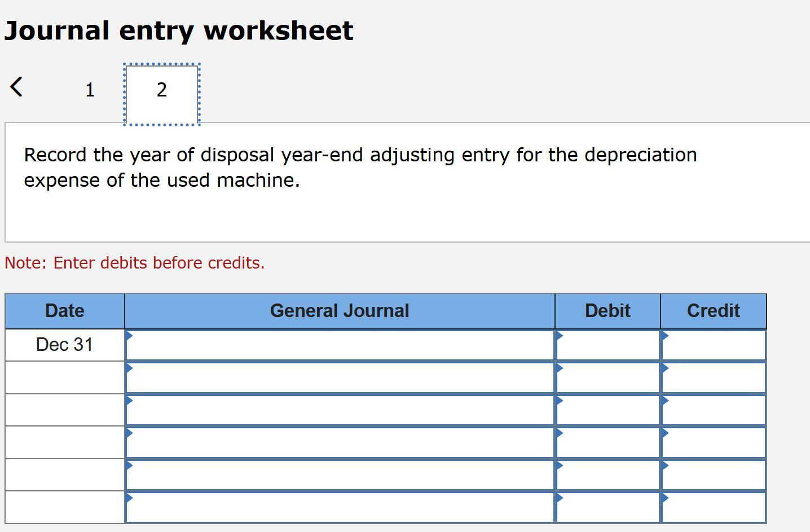
Task: Click the last row Credit cell
Action: click(714, 507)
